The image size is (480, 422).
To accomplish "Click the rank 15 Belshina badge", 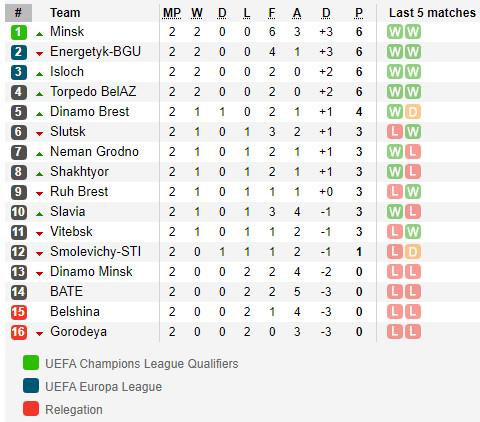I will tap(19, 312).
